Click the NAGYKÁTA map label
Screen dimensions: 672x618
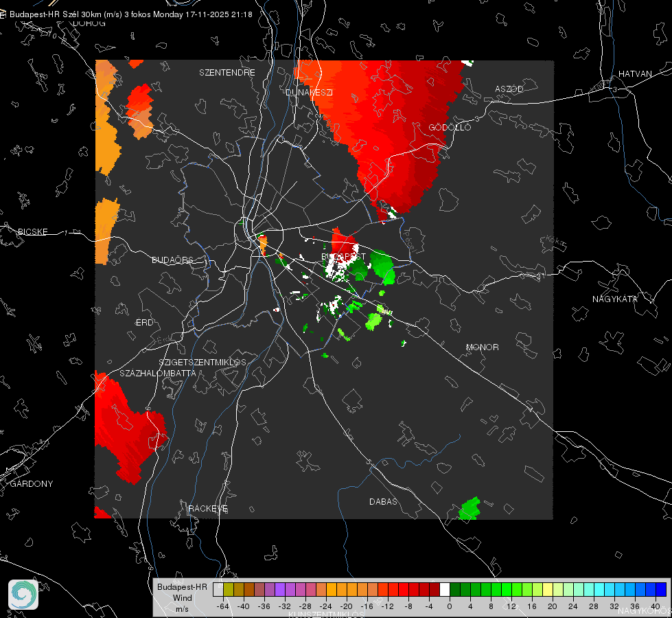pyautogui.click(x=615, y=299)
